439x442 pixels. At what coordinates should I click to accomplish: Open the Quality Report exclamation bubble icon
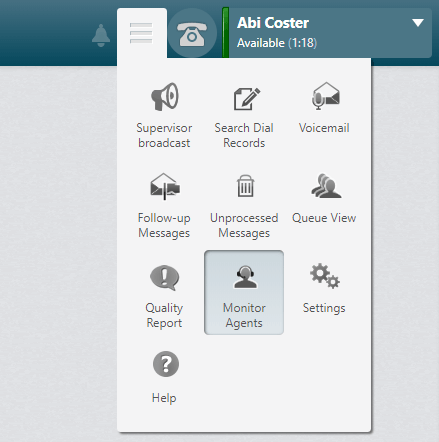click(164, 278)
